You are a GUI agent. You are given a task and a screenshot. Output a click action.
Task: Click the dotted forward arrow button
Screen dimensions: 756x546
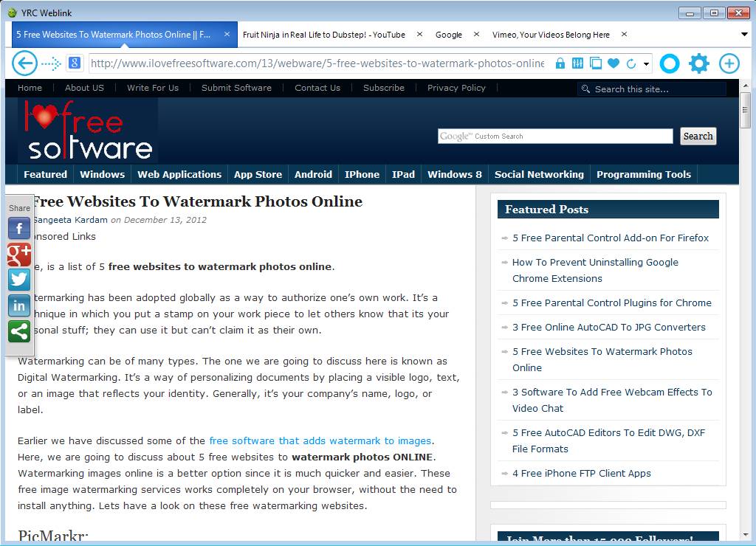coord(51,63)
